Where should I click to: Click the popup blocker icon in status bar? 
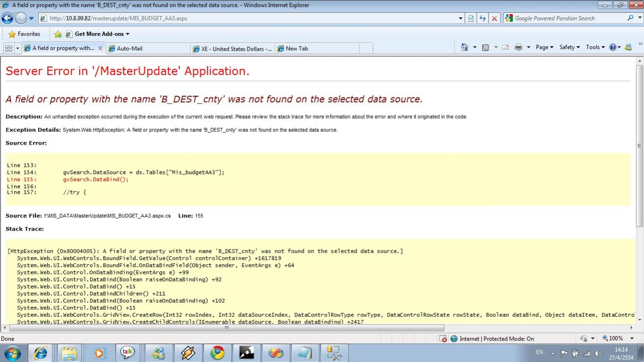pyautogui.click(x=443, y=338)
